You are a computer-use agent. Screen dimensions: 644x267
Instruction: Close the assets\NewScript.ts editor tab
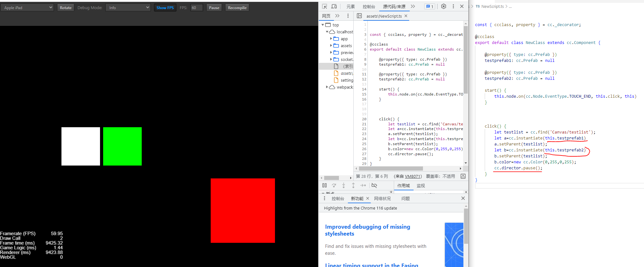(406, 16)
